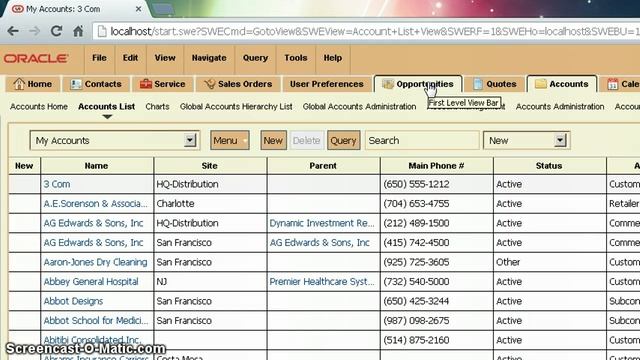Click the New column header
Screen dimensions: 640x360
(24, 166)
